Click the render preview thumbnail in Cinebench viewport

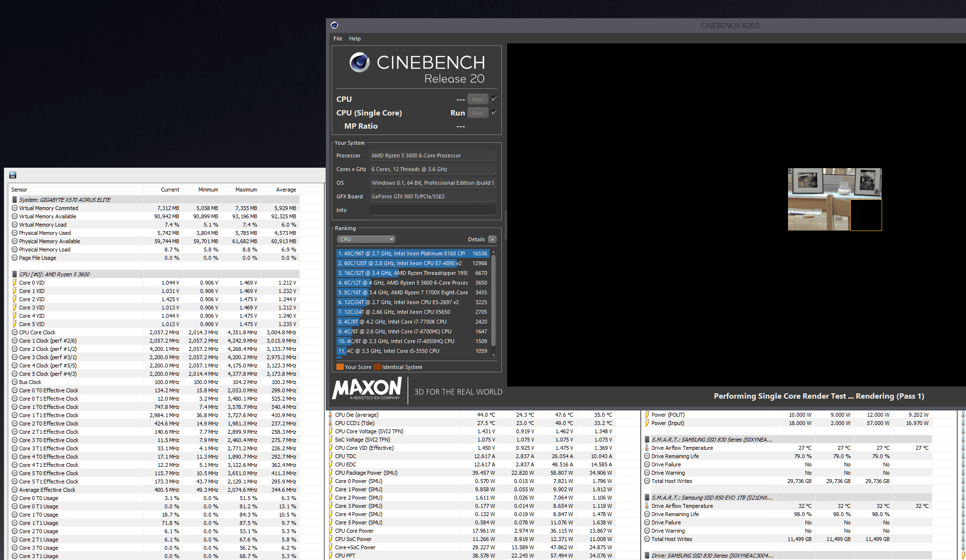coord(834,199)
